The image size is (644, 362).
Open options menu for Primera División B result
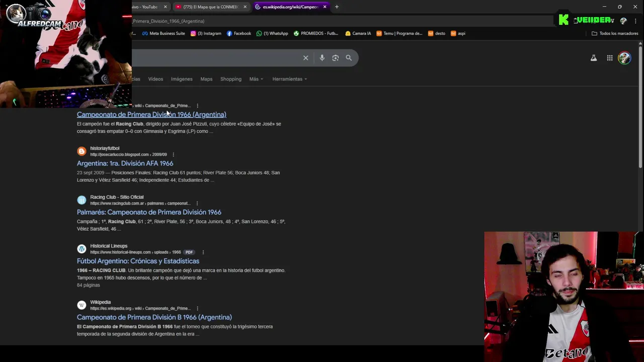pos(197,308)
